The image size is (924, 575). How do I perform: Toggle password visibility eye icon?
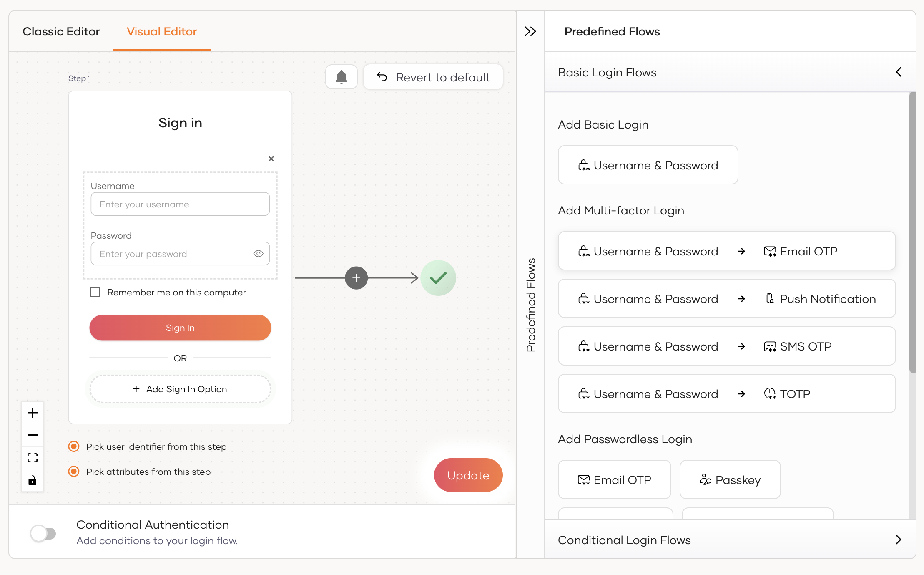pos(258,254)
